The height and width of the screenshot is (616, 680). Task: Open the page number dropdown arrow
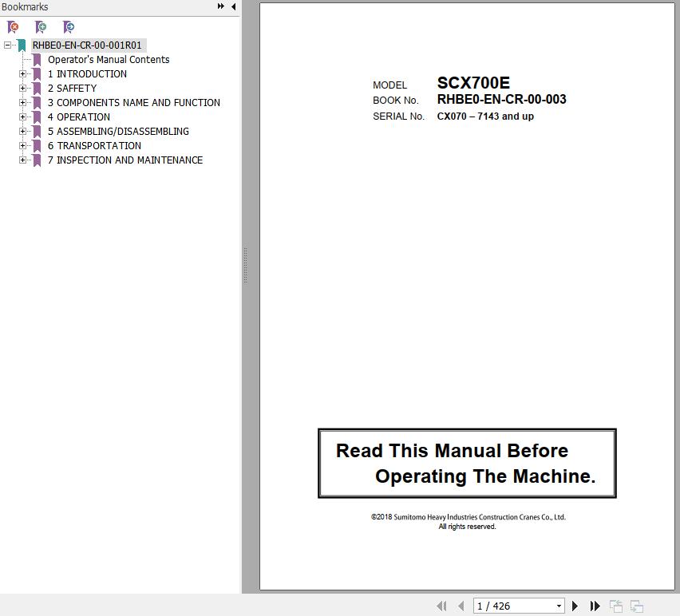coord(559,606)
